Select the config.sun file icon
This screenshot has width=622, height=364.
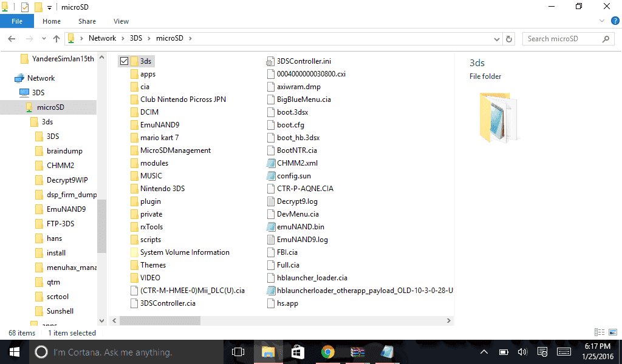[x=270, y=176]
